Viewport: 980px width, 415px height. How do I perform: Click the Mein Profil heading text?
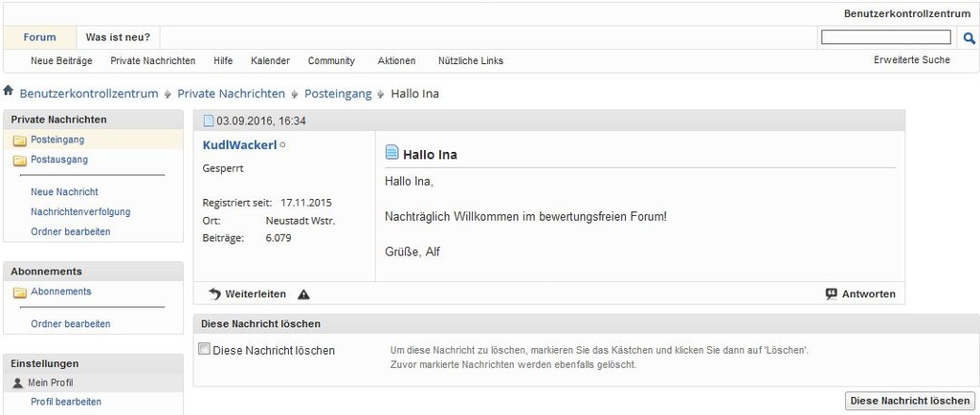point(51,382)
